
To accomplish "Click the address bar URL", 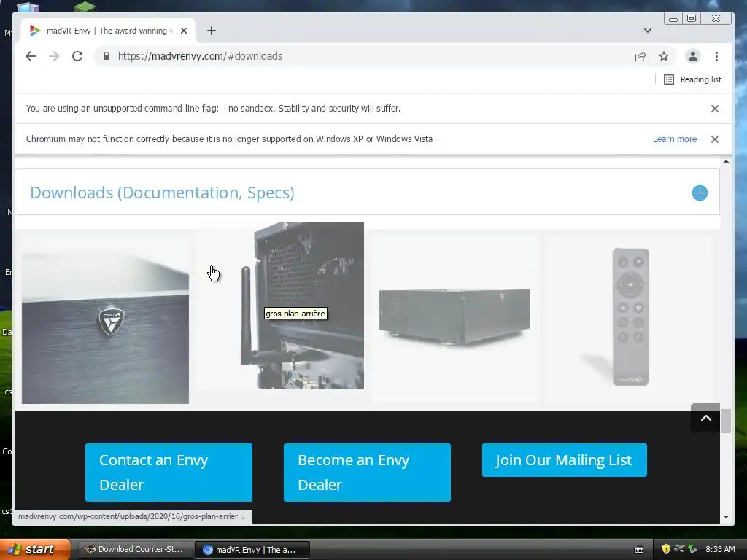I will click(x=200, y=56).
